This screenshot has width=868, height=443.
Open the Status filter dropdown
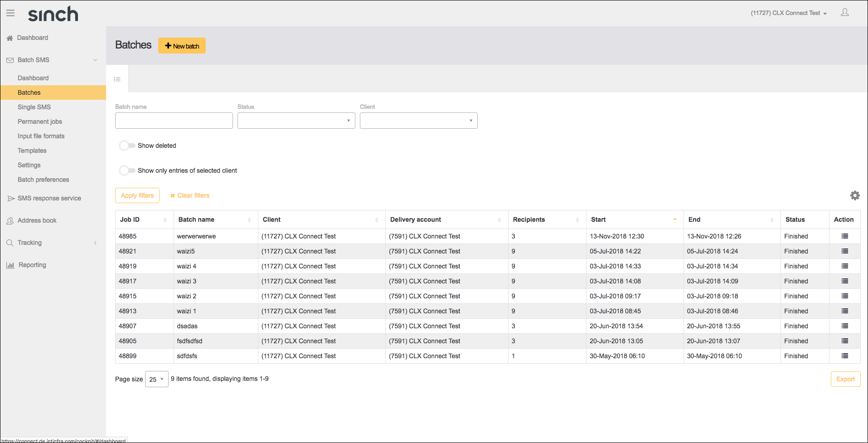click(x=296, y=121)
